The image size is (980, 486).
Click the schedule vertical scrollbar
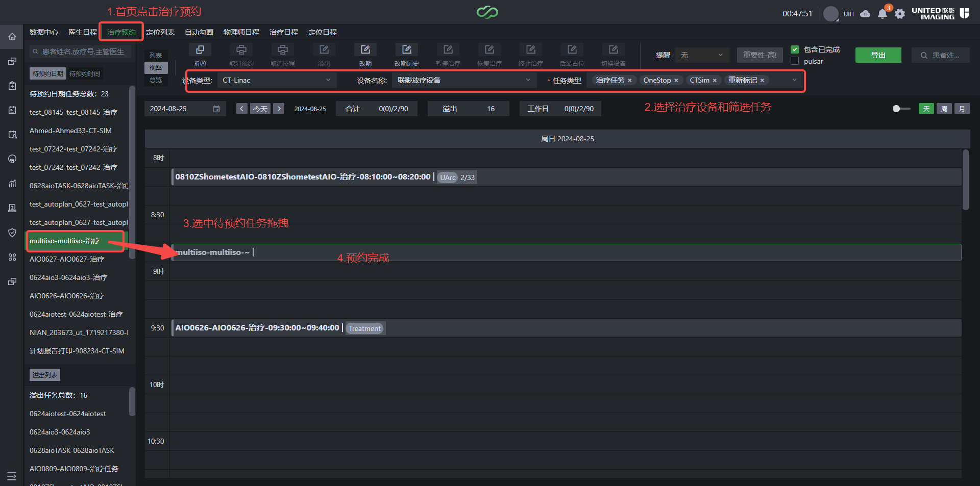(x=965, y=180)
